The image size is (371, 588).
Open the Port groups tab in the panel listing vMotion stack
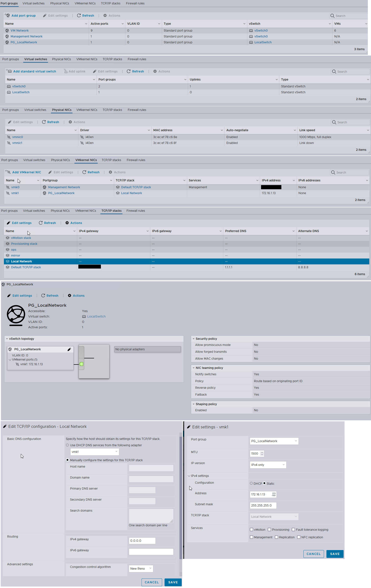[9, 211]
